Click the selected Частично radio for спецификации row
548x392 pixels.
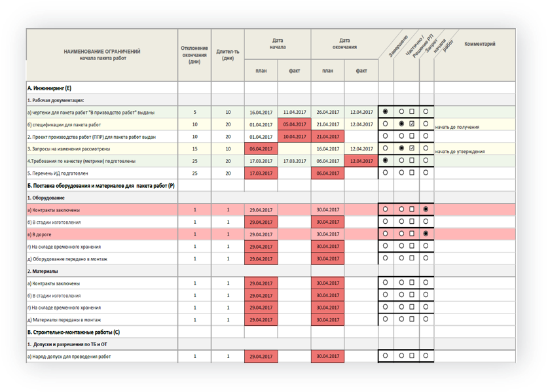[x=401, y=124]
